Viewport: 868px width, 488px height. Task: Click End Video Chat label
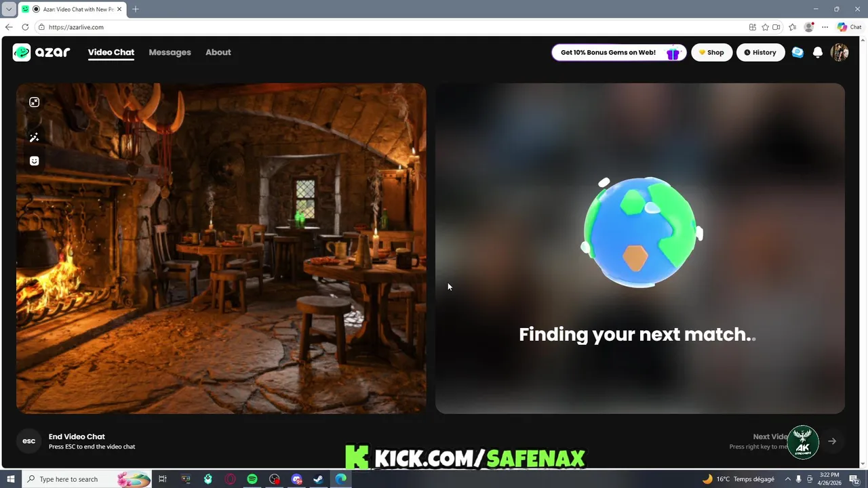[77, 437]
